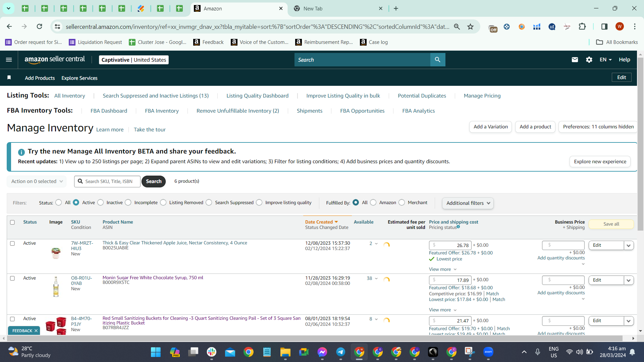Reload the current page
This screenshot has height=362, width=644.
39,26
